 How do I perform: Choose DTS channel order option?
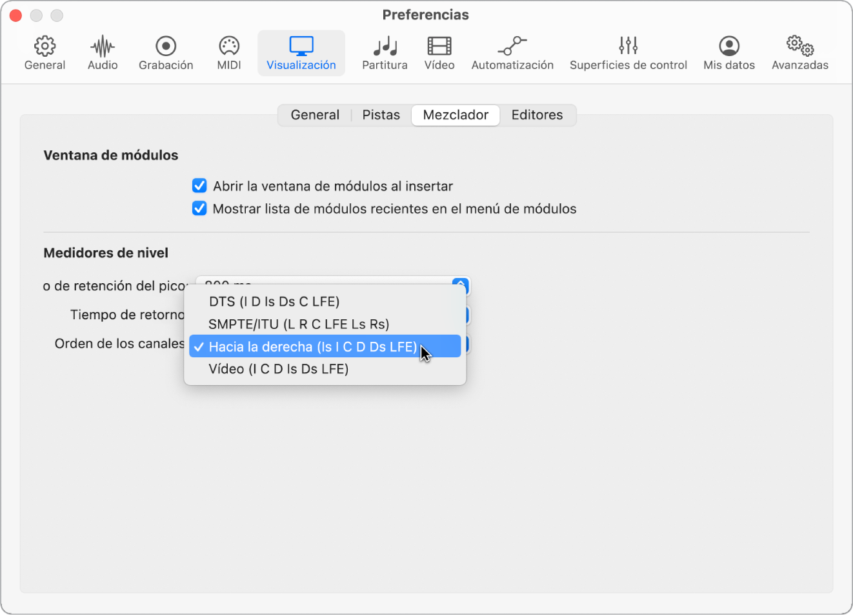click(x=274, y=302)
